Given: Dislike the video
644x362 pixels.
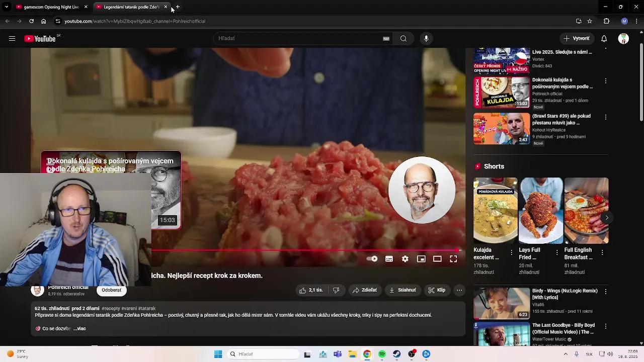Looking at the screenshot, I should [336, 290].
